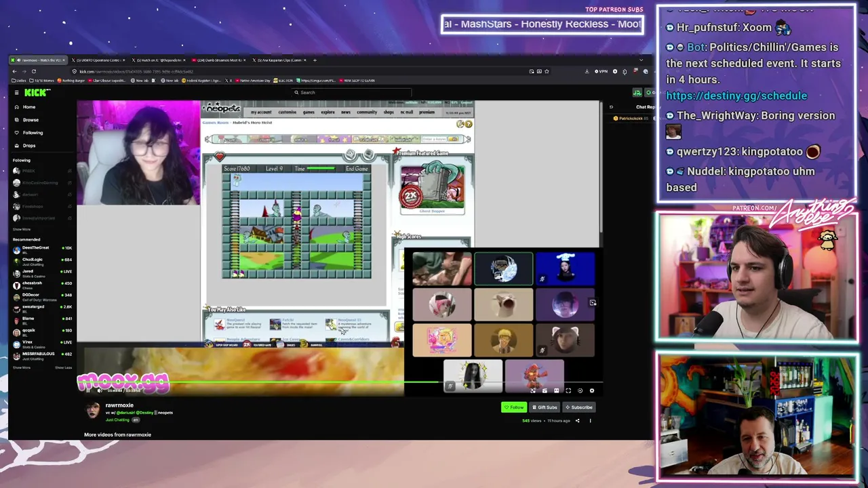
Task: Open a new browser tab
Action: tap(315, 60)
